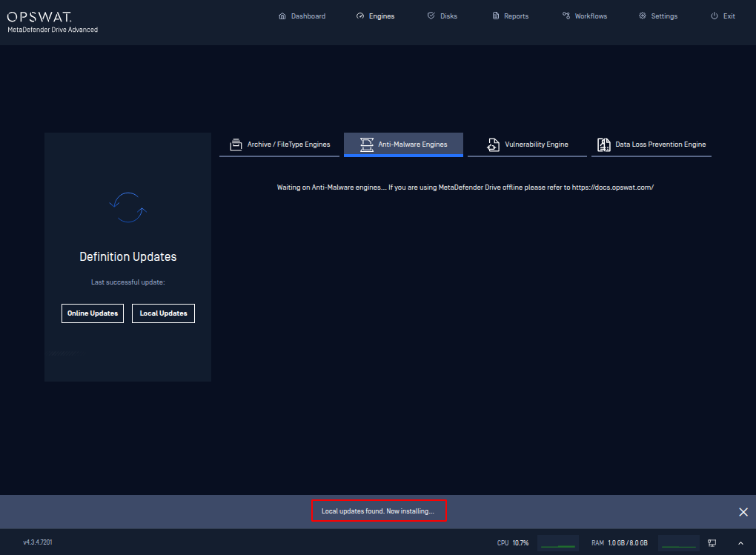Click the Anti-Malware engine icon
This screenshot has height=555, width=756.
[x=366, y=144]
